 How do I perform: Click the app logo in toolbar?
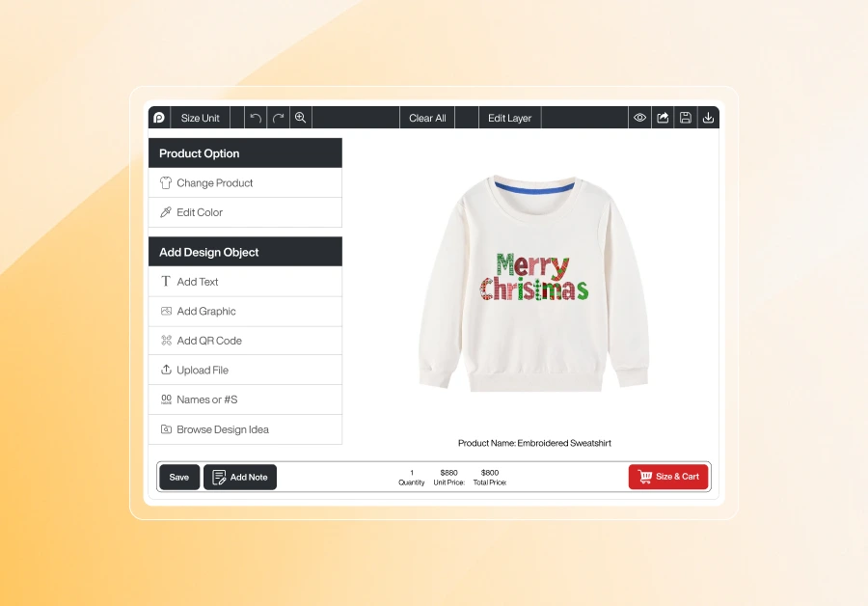click(159, 118)
